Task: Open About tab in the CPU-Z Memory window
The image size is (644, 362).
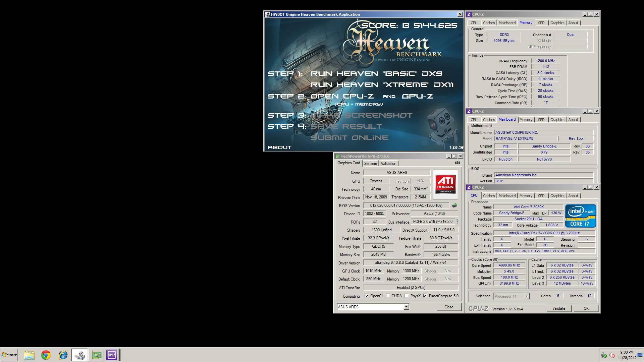Action: coord(573,23)
